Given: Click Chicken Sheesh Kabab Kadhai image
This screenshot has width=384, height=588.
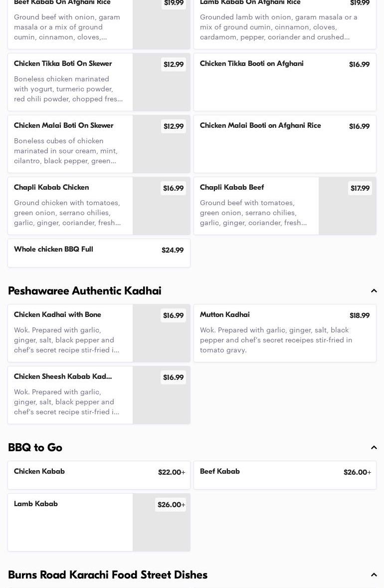Looking at the screenshot, I should click(161, 395).
